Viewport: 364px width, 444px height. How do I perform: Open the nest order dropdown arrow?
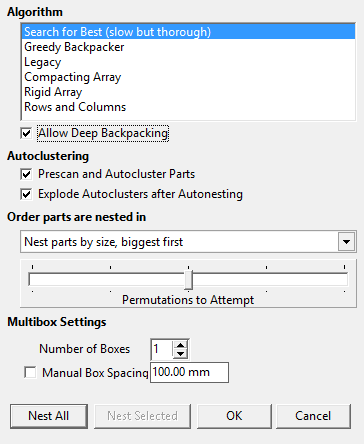click(x=347, y=241)
